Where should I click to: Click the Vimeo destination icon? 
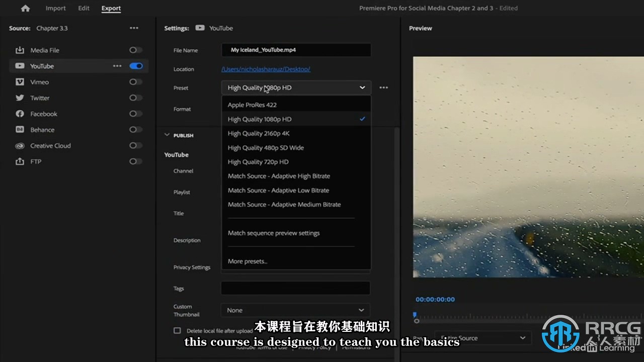[x=20, y=82]
